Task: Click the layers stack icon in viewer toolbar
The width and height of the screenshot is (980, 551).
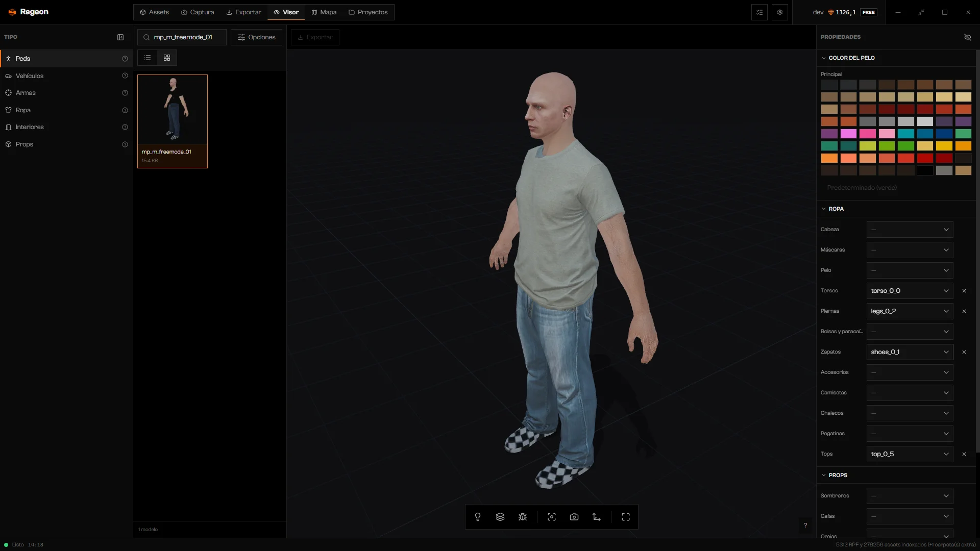Action: [500, 517]
